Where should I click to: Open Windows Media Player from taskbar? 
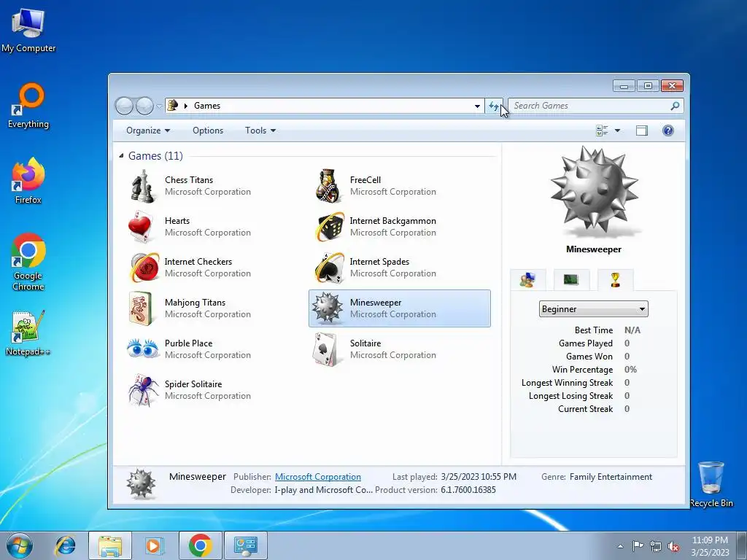155,545
